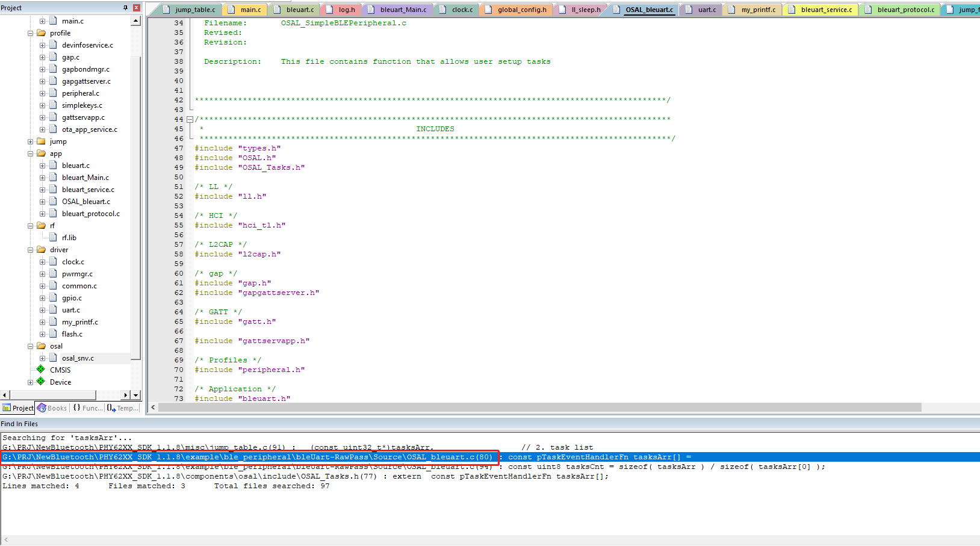The width and height of the screenshot is (980, 546).
Task: Click the Device green component icon
Action: [41, 382]
